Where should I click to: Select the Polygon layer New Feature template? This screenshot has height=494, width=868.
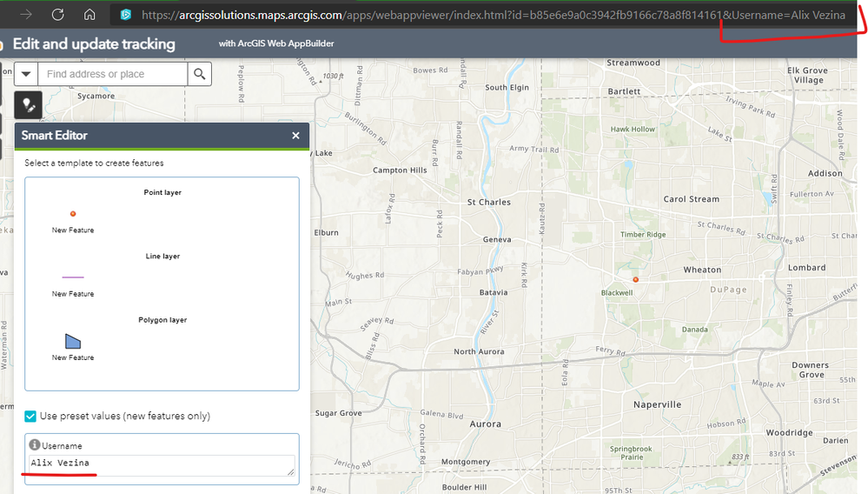pyautogui.click(x=73, y=348)
